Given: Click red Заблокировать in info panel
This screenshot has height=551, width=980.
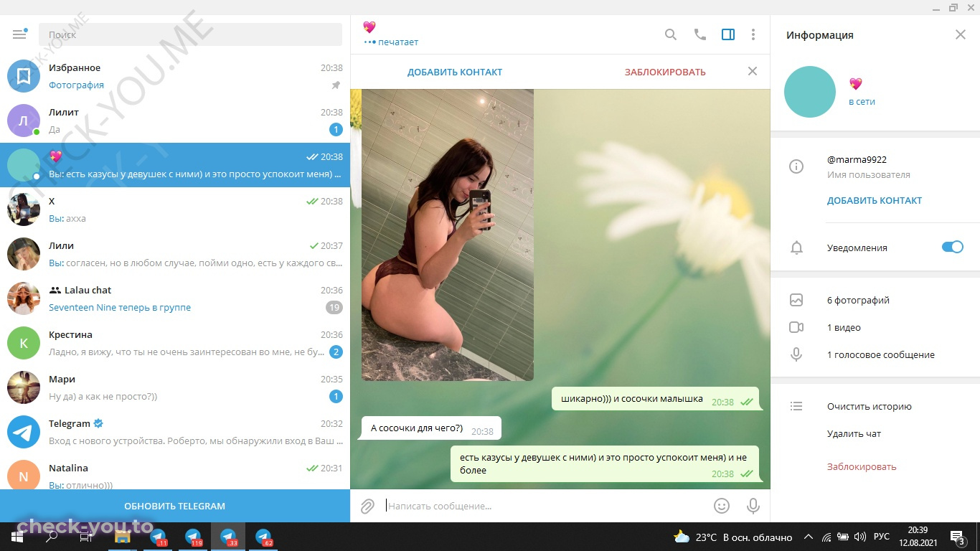Looking at the screenshot, I should click(862, 466).
